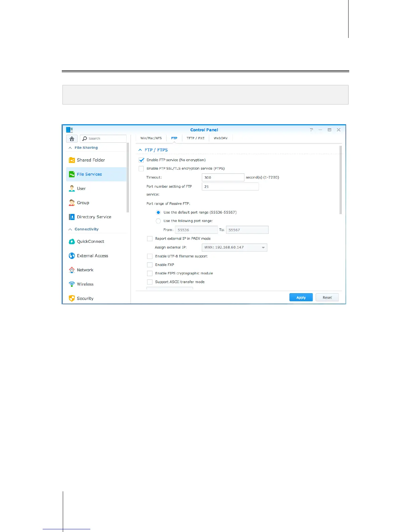This screenshot has height=532, width=411.
Task: Open Wireless settings icon
Action: point(72,284)
